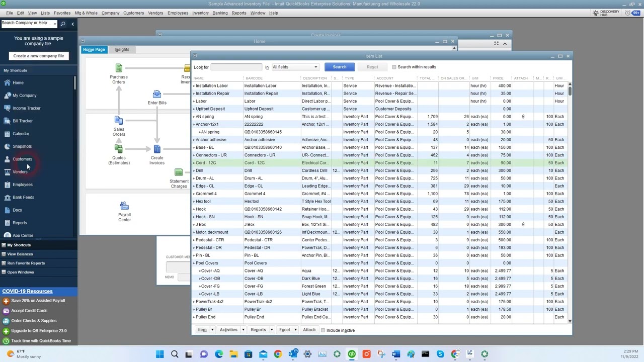644x362 pixels.
Task: Sort by the Price column header
Action: point(498,78)
